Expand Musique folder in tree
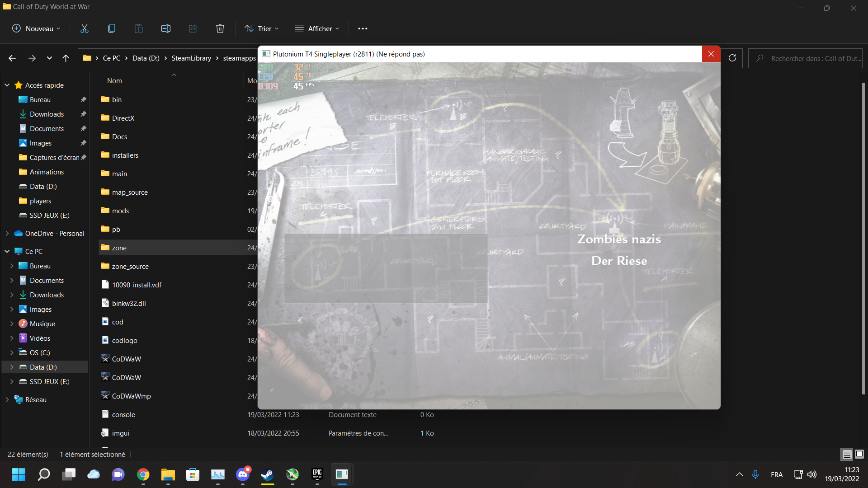868x488 pixels. click(12, 324)
